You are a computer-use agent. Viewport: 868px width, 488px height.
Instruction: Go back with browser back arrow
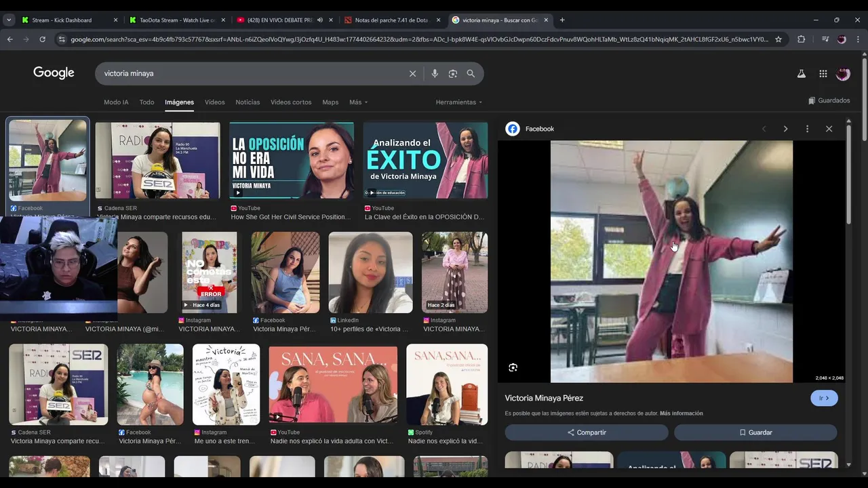click(x=9, y=39)
